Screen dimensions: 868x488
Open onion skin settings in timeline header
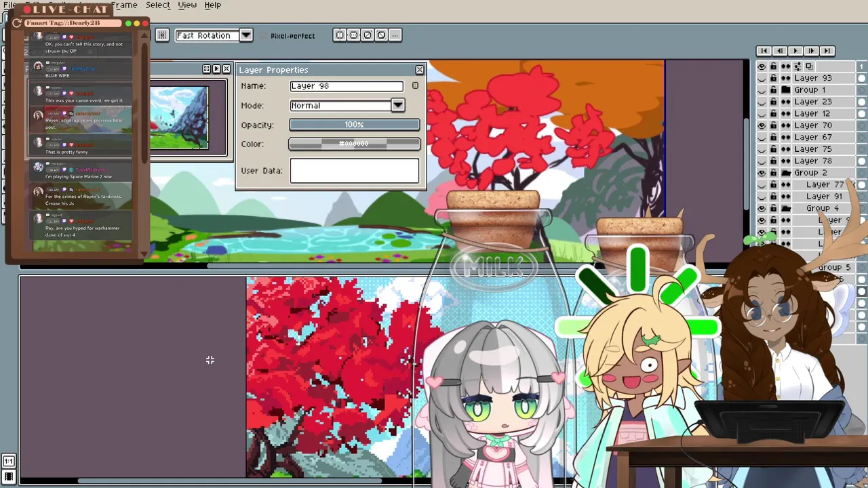tap(797, 66)
